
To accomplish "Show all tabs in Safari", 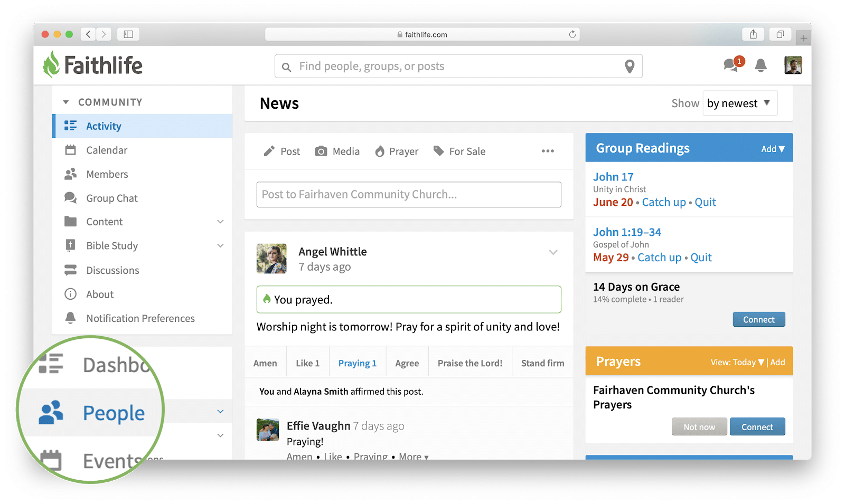I will click(x=780, y=34).
